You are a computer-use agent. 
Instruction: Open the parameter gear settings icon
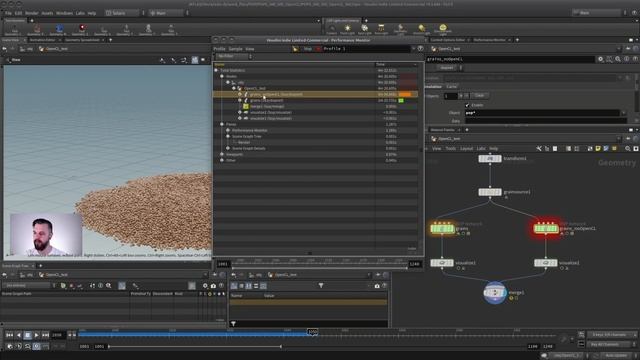[x=600, y=59]
